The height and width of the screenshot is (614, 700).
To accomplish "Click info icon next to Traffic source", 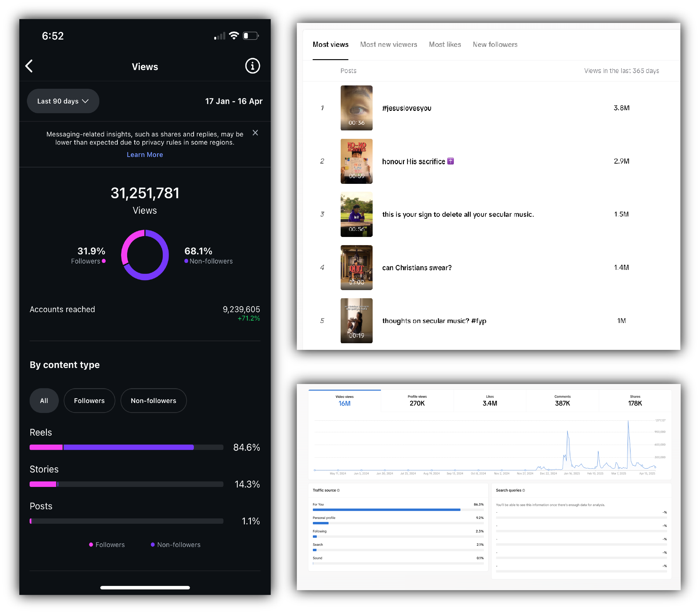I will (338, 491).
